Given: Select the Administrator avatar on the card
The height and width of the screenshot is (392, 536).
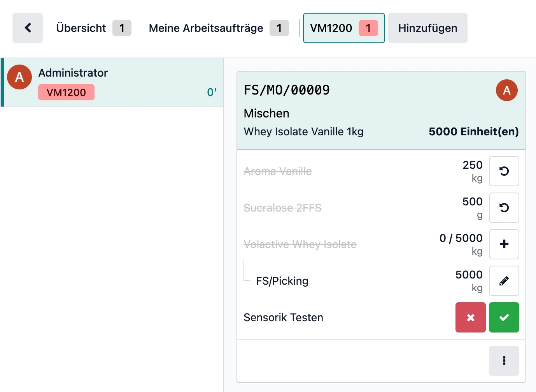Looking at the screenshot, I should point(506,90).
